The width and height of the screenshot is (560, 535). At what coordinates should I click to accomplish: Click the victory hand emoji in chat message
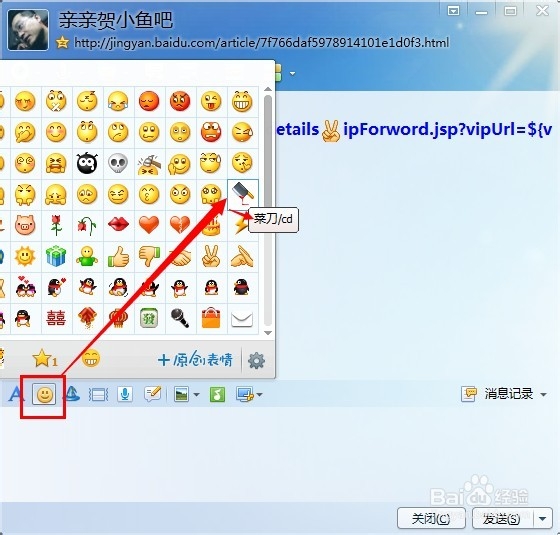[331, 130]
